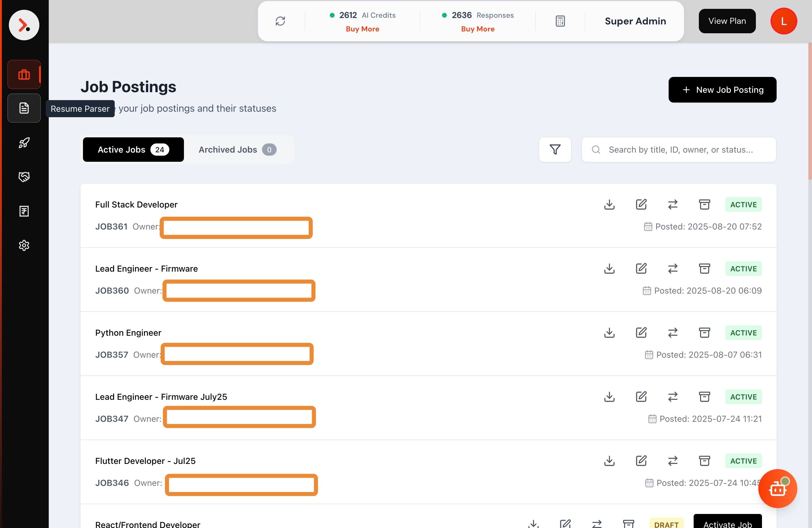
Task: Click the refresh icon in the top bar
Action: coord(280,21)
